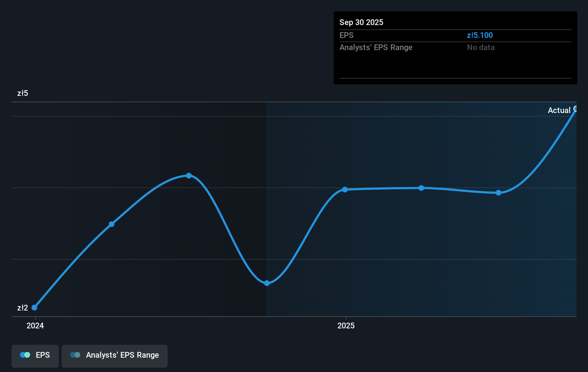Viewport: 588px width, 372px height.
Task: Click the dip data point near the divider
Action: pos(267,283)
